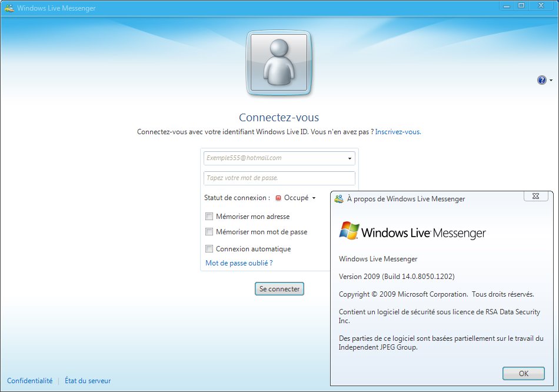The height and width of the screenshot is (392, 559).
Task: Open help via the blue question mark icon
Action: [x=541, y=80]
